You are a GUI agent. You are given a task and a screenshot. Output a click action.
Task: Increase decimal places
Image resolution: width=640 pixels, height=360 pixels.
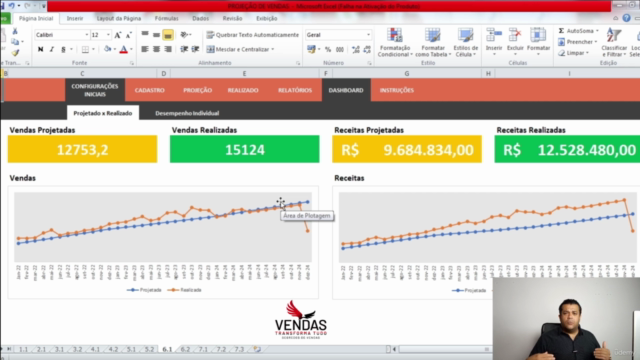[356, 49]
